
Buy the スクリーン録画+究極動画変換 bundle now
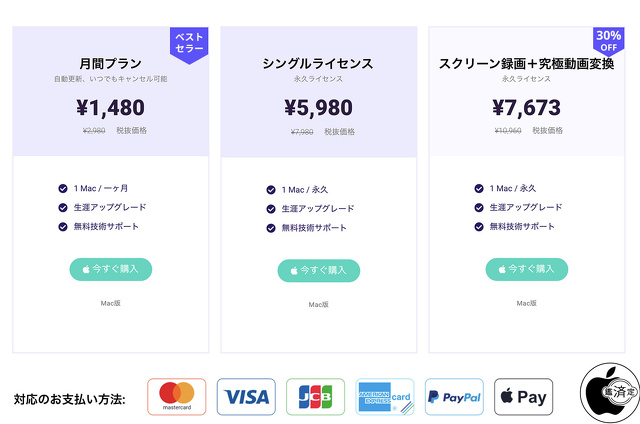[x=527, y=269]
